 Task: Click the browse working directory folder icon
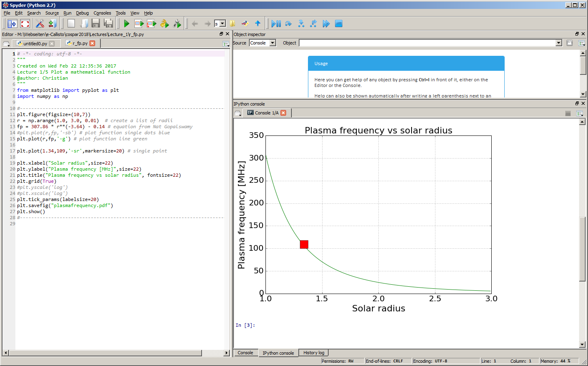[x=233, y=24]
